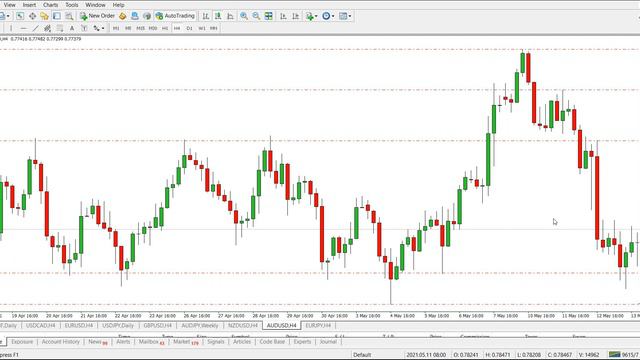
Task: Select the text A tool
Action: pyautogui.click(x=72, y=28)
